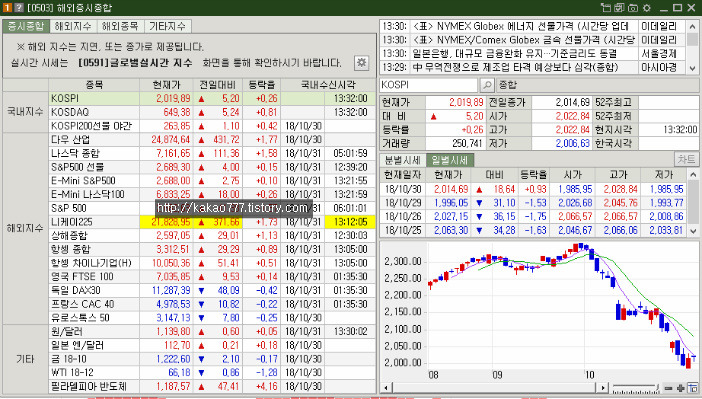Select the 니케이225 row
Viewport: 702px width, 399px height.
tap(212, 222)
